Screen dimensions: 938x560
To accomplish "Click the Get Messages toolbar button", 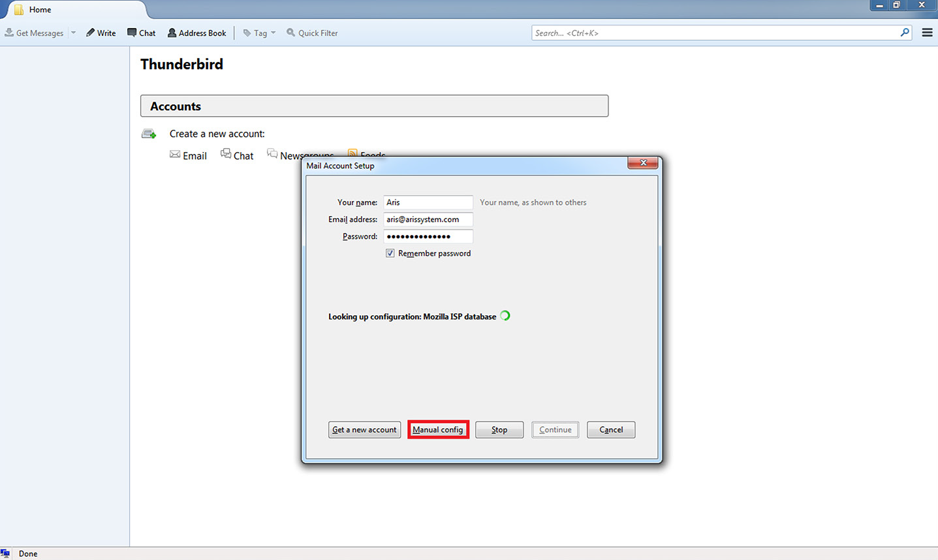I will pyautogui.click(x=34, y=33).
